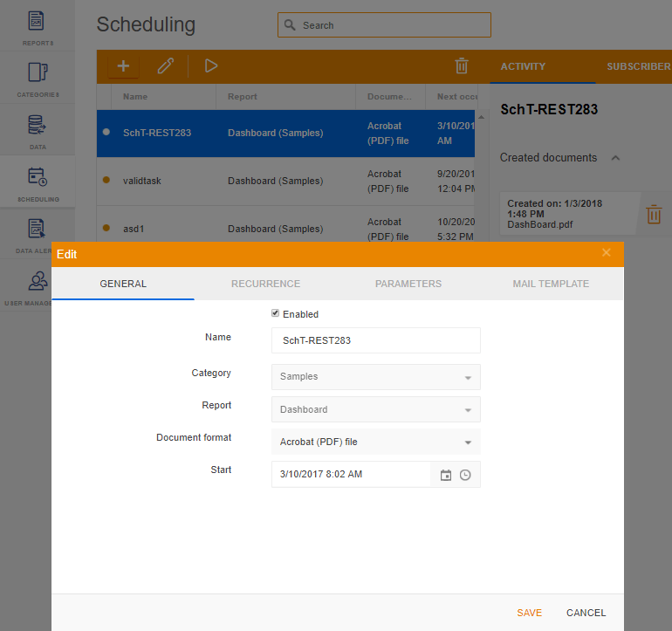Click into the Start date field

[x=351, y=474]
